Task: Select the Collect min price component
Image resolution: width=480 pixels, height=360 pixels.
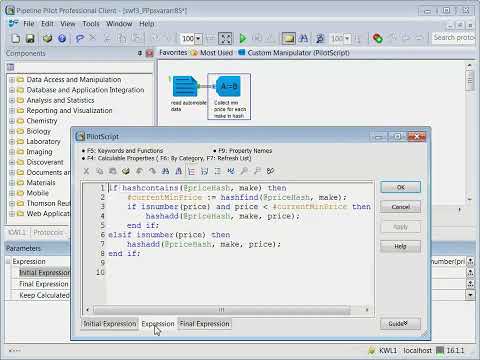Action: (x=229, y=97)
